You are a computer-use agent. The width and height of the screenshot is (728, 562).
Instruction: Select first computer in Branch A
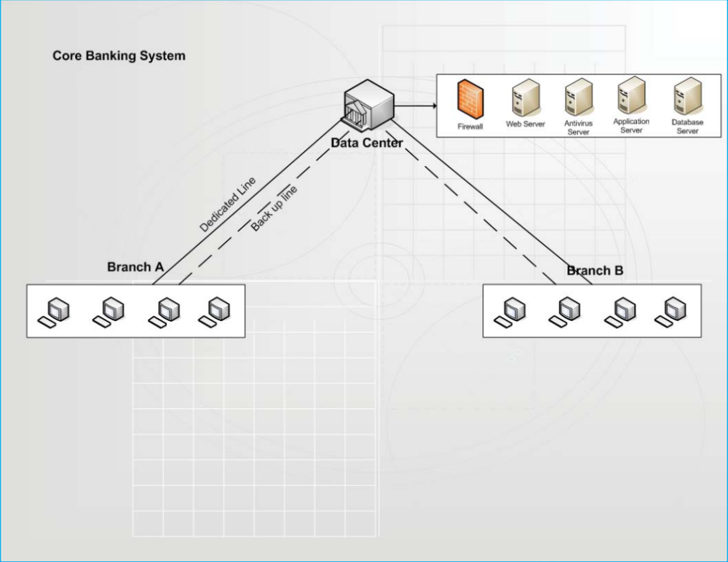pos(53,312)
